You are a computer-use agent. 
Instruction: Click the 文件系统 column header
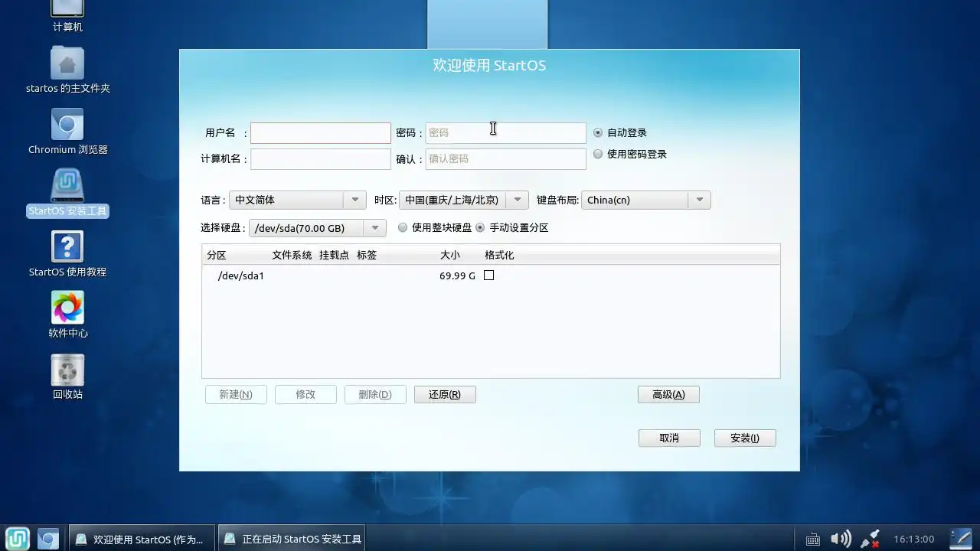pos(292,255)
